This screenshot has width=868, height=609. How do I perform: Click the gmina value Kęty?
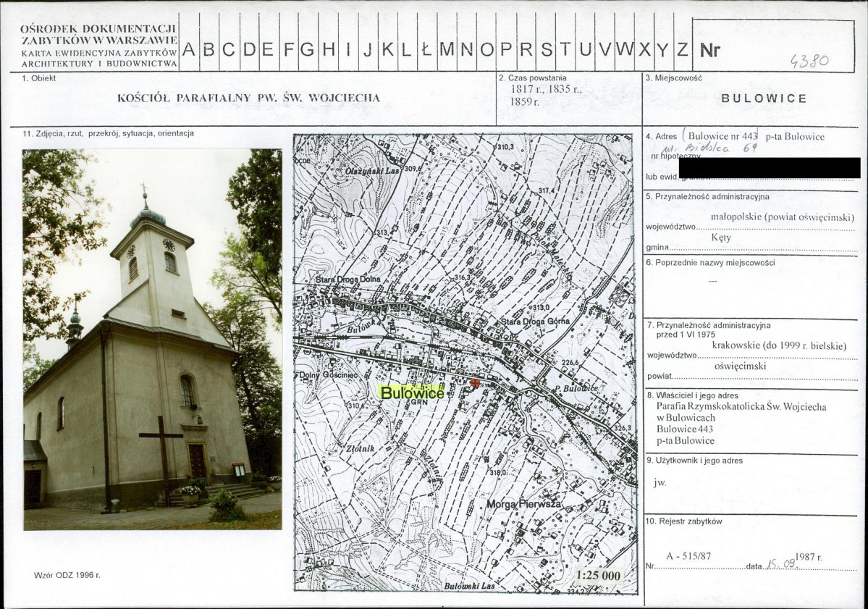coord(721,237)
